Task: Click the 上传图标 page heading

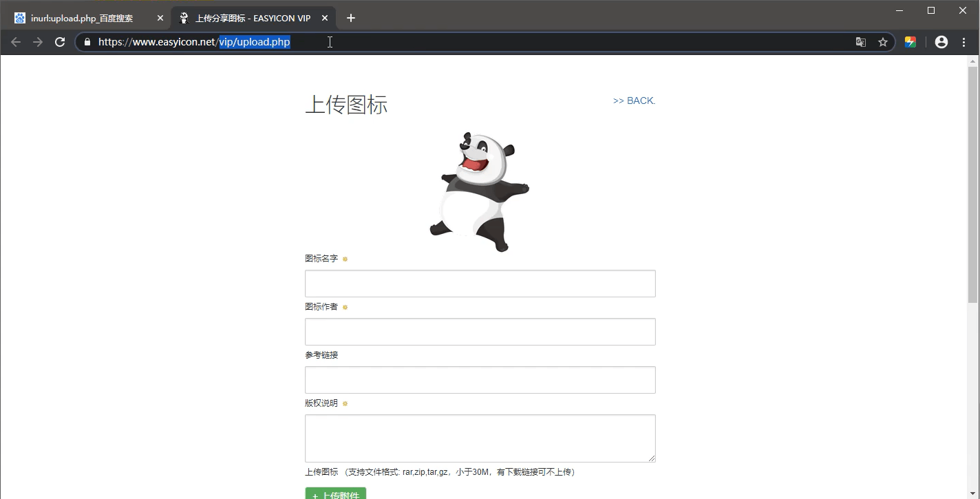Action: (346, 105)
